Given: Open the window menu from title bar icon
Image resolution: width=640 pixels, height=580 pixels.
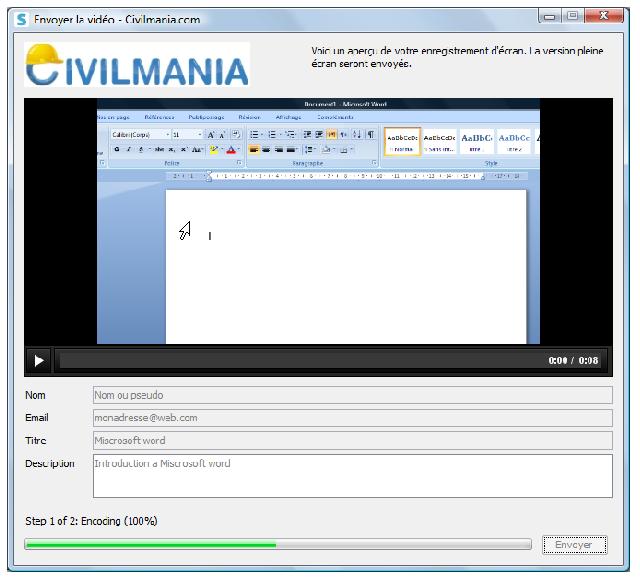Looking at the screenshot, I should pos(21,19).
